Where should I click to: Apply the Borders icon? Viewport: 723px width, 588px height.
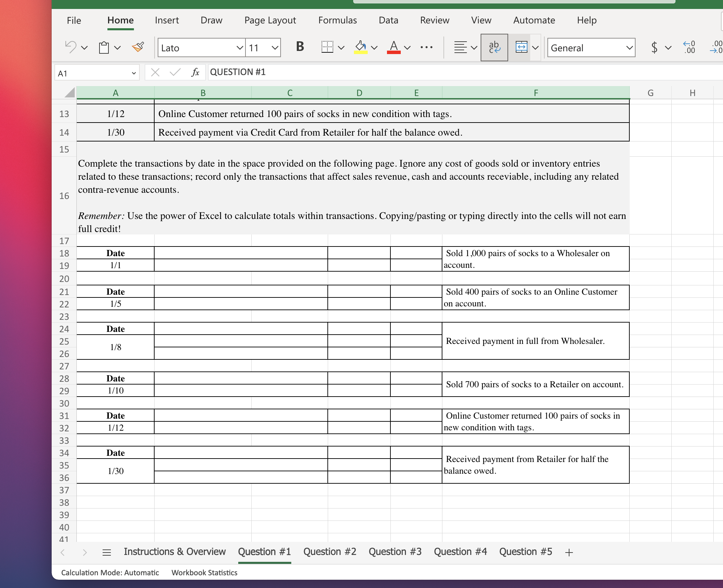[327, 47]
